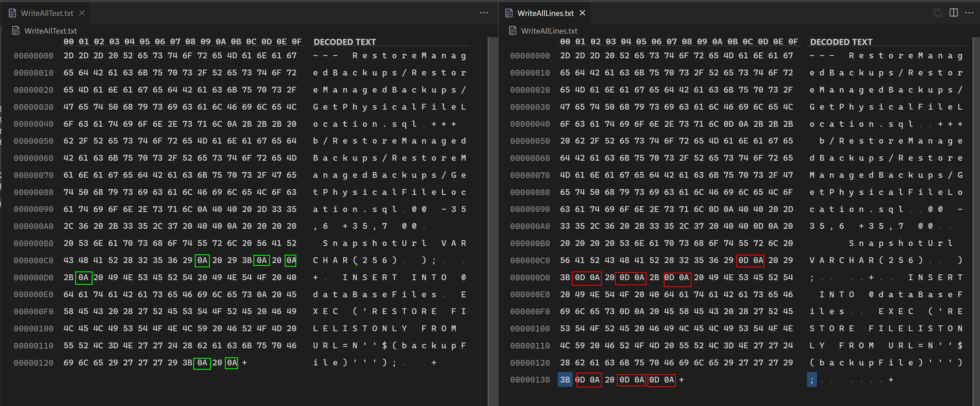Click the highlighted semicolon in right decoded text
The height and width of the screenshot is (406, 980).
tap(811, 380)
